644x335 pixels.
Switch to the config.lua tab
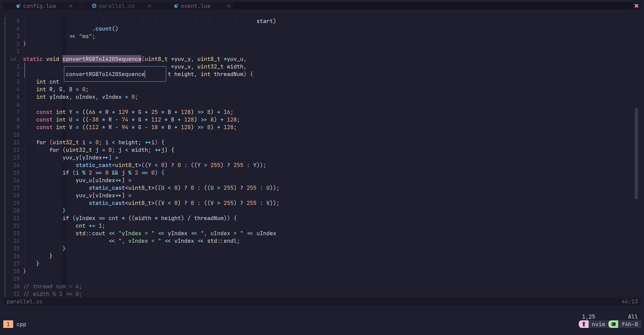point(39,6)
